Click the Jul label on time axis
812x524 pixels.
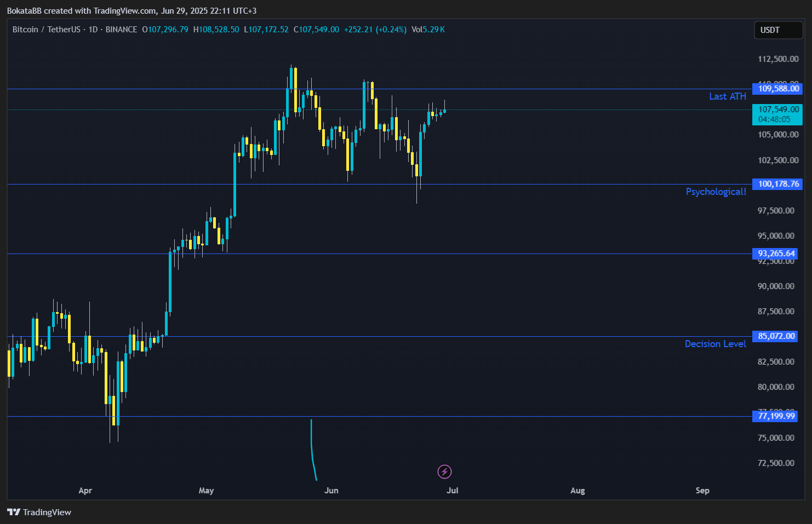(452, 491)
